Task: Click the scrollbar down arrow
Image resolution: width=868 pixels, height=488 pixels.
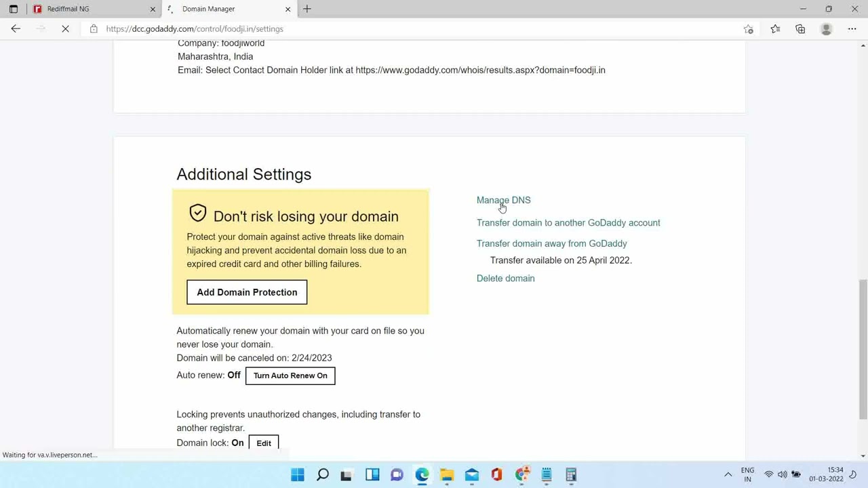Action: tap(863, 456)
